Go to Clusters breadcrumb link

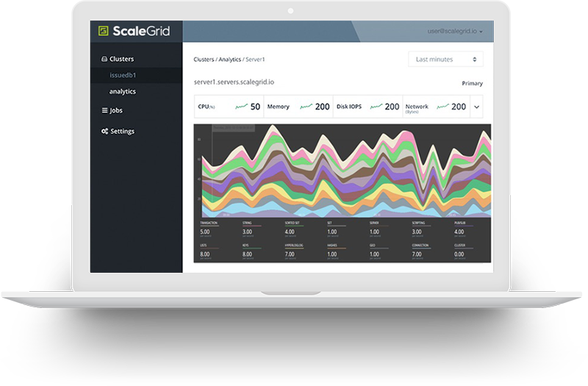click(x=204, y=60)
